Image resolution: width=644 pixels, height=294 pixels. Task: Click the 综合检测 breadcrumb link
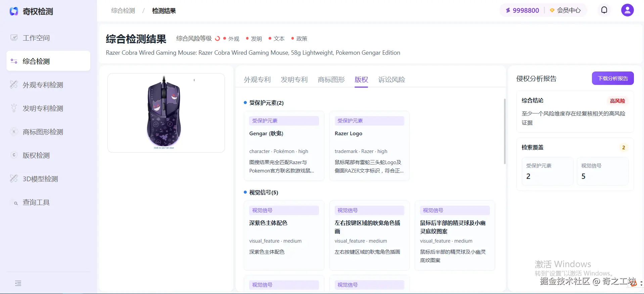pyautogui.click(x=123, y=11)
